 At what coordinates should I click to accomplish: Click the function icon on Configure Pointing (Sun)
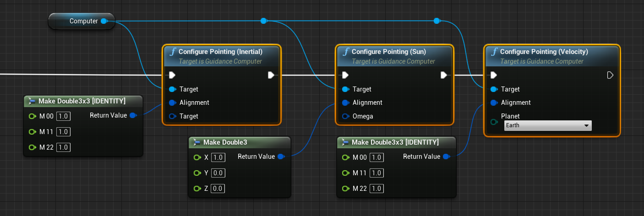click(345, 52)
